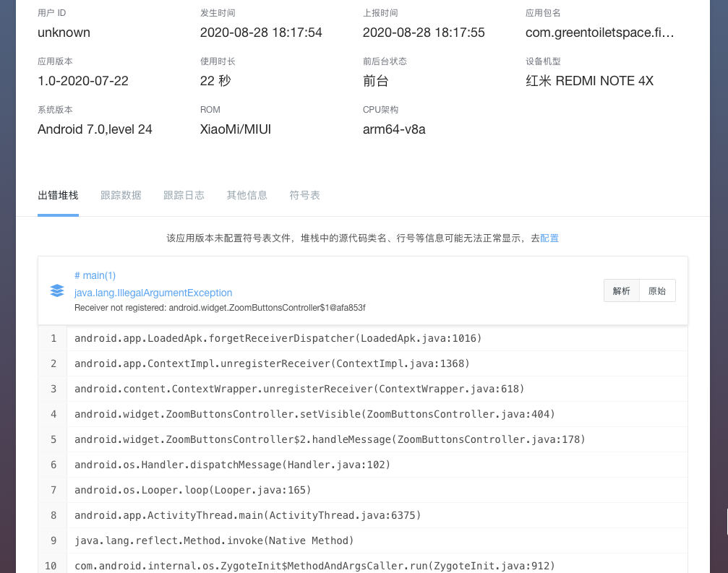
Task: Click ROM value XiaoMi/MIUI
Action: [x=236, y=129]
